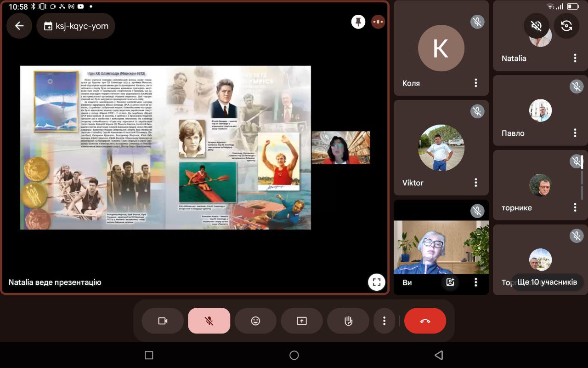Viewport: 588px width, 368px height.
Task: Open more options for торнике
Action: point(575,207)
